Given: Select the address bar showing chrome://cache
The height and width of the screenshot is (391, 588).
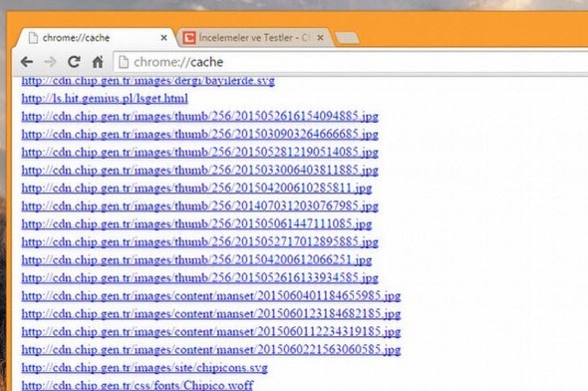Looking at the screenshot, I should coord(350,62).
